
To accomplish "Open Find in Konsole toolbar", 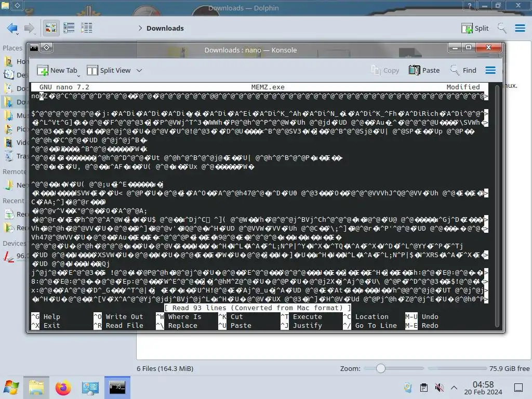I will pyautogui.click(x=463, y=70).
